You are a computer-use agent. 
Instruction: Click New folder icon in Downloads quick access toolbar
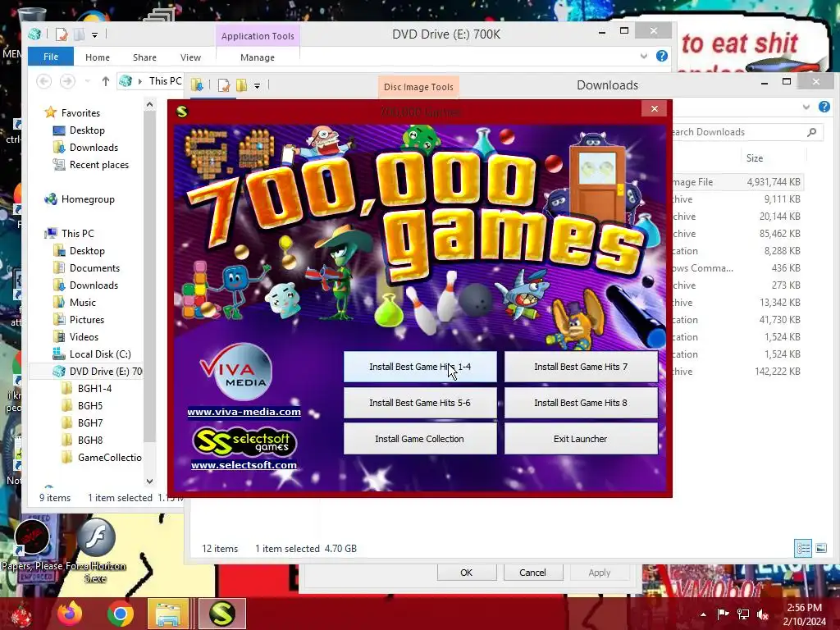[242, 85]
